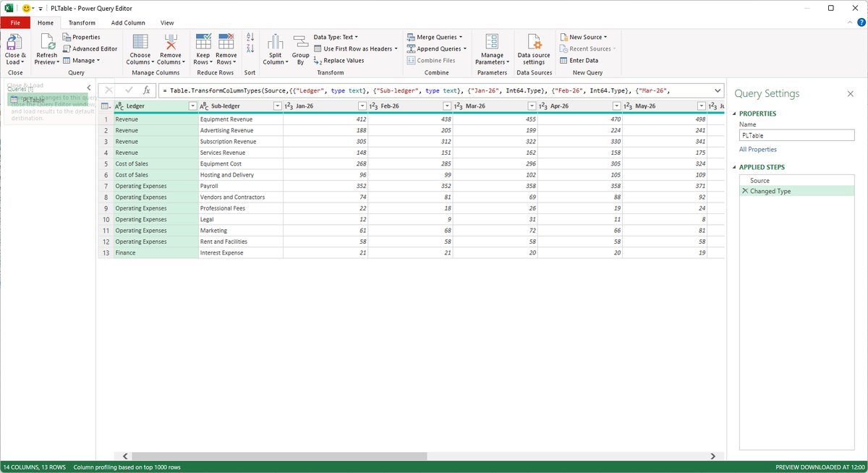The width and height of the screenshot is (868, 473).
Task: Confirm formula with checkmark icon
Action: [x=129, y=90]
